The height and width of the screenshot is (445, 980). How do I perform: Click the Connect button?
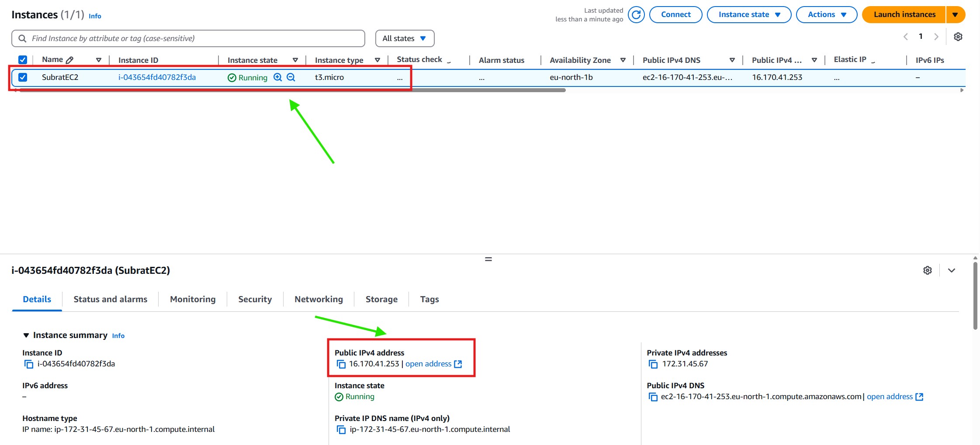(x=675, y=14)
